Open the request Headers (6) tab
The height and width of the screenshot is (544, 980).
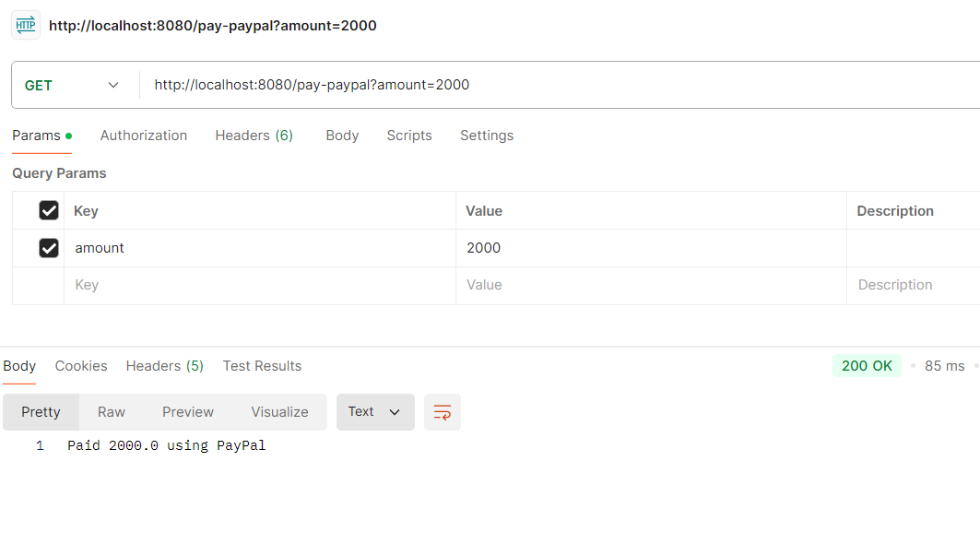(x=254, y=136)
